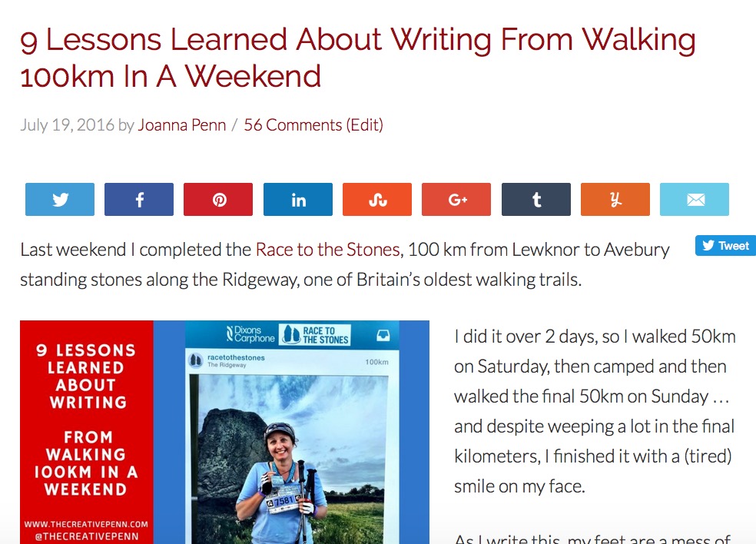Open the Race to the Stones link
756x544 pixels.
pos(326,249)
